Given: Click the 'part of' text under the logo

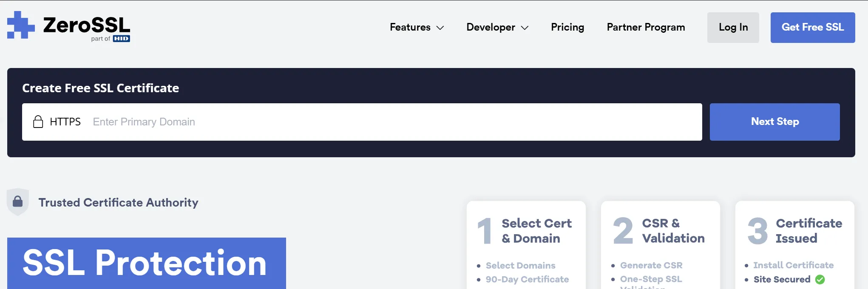Looking at the screenshot, I should 101,39.
